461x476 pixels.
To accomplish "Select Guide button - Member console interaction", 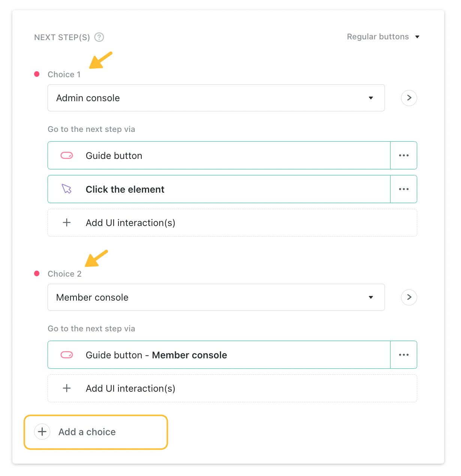I will click(219, 355).
